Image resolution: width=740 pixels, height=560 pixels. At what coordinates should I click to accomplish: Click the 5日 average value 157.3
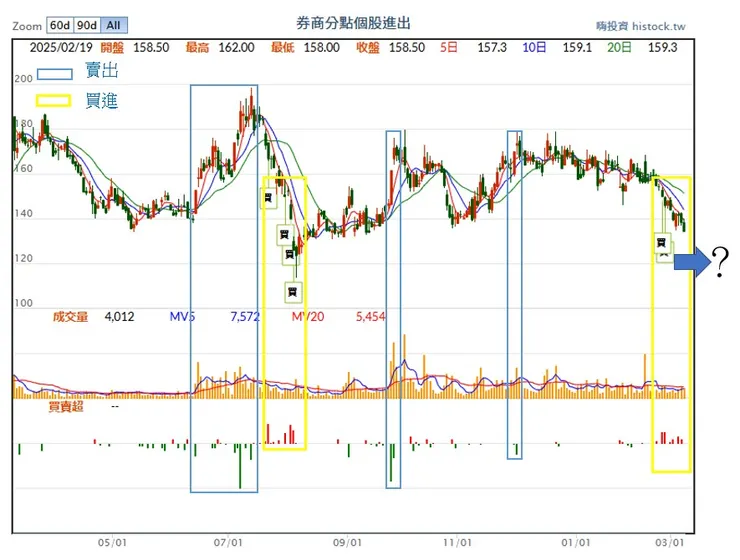point(492,48)
